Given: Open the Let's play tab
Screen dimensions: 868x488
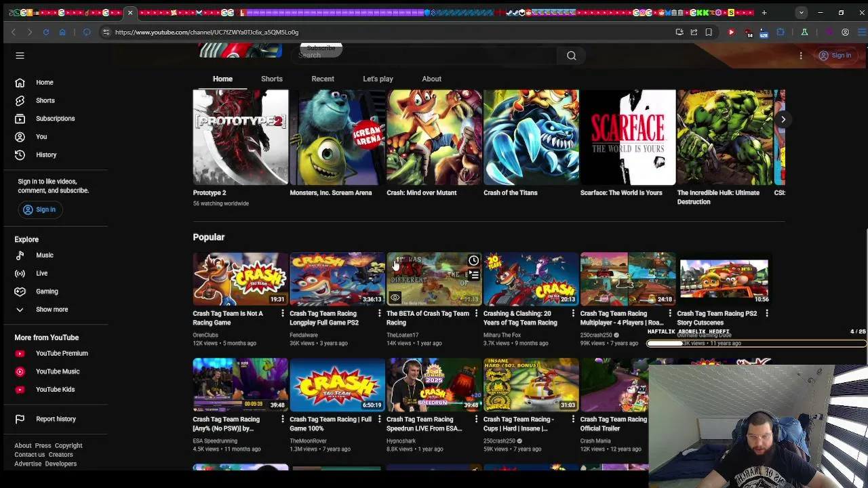Looking at the screenshot, I should [378, 79].
